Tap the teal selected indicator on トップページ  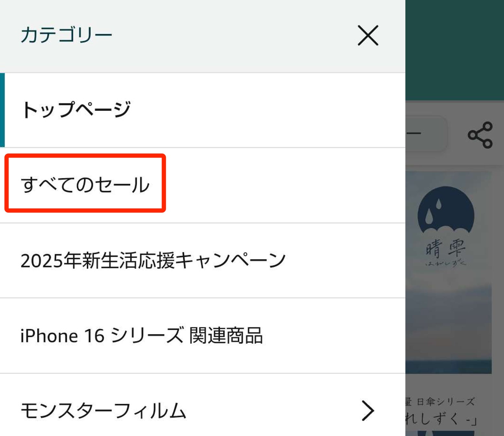2,110
